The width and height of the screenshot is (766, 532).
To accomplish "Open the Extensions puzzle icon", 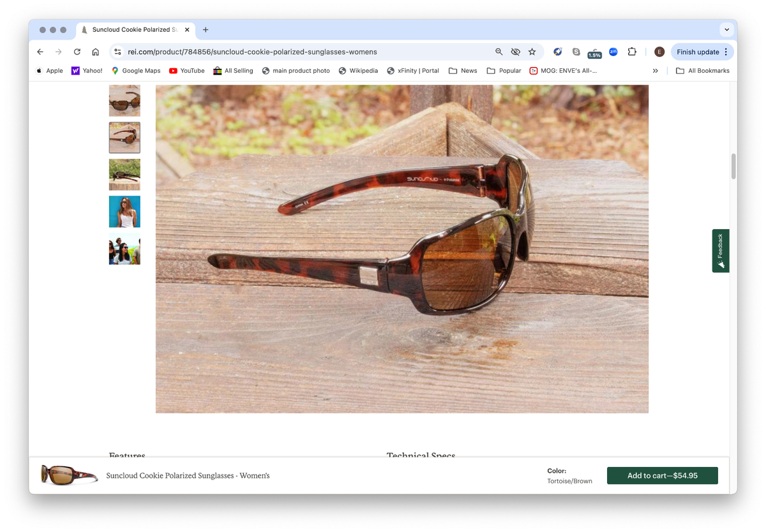I will coord(632,52).
